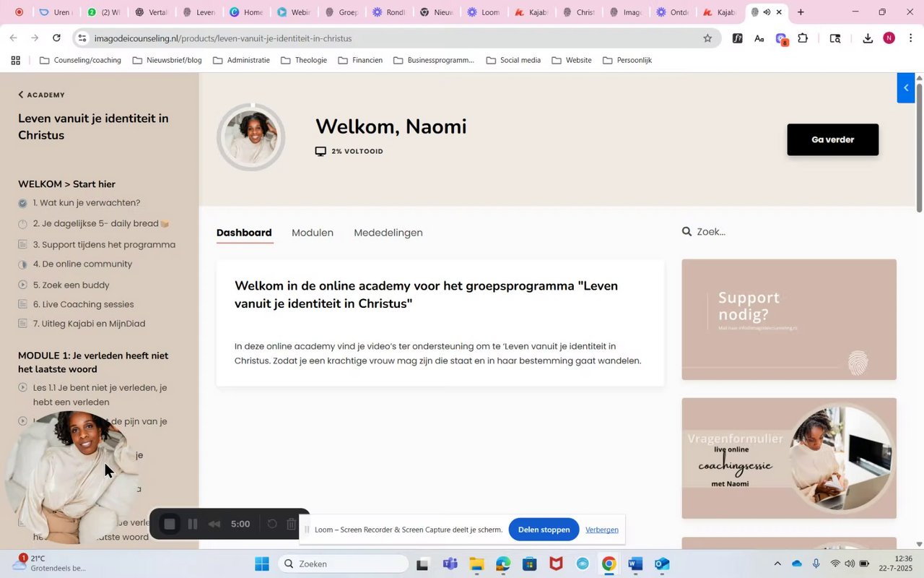924x578 pixels.
Task: Click the Verbergen link
Action: 602,530
